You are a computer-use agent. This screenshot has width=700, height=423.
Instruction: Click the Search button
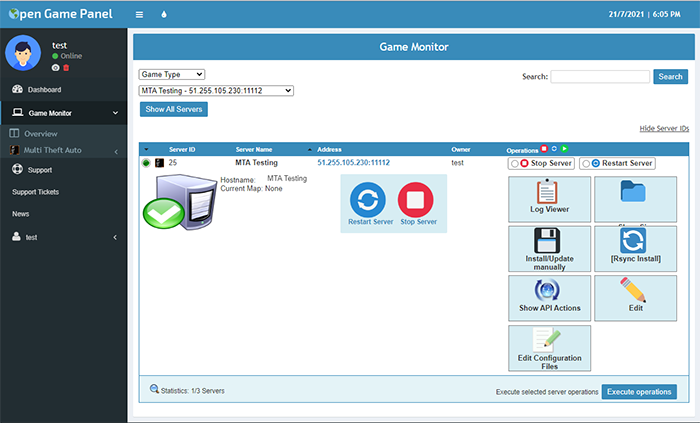[x=670, y=77]
